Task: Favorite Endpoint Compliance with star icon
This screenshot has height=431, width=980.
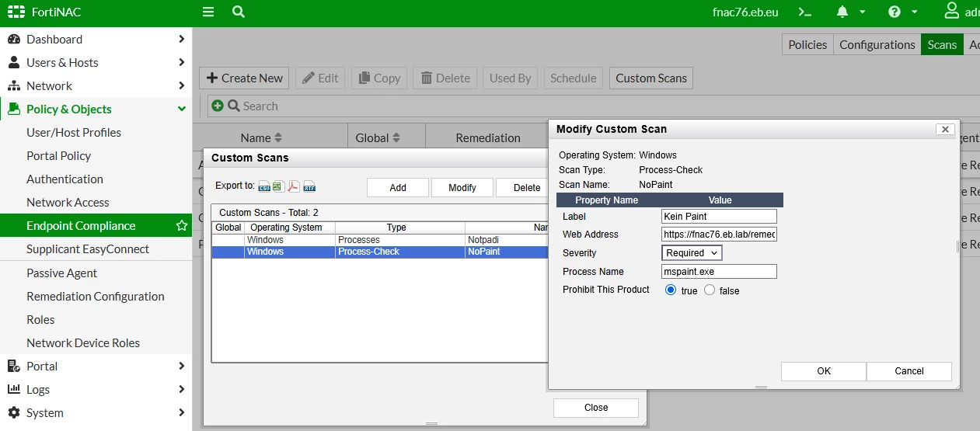Action: coord(182,226)
